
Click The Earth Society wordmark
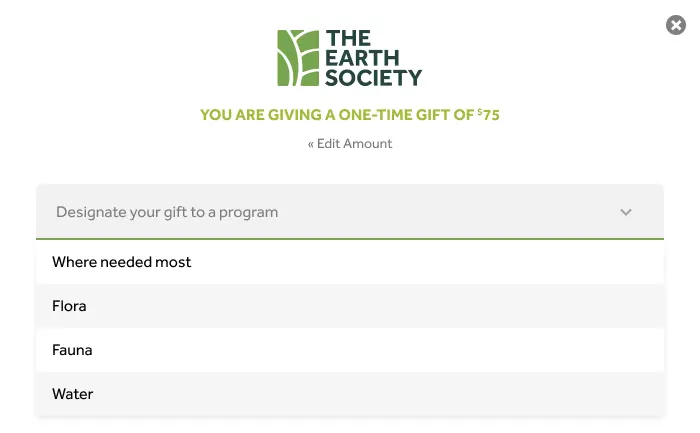pos(373,57)
